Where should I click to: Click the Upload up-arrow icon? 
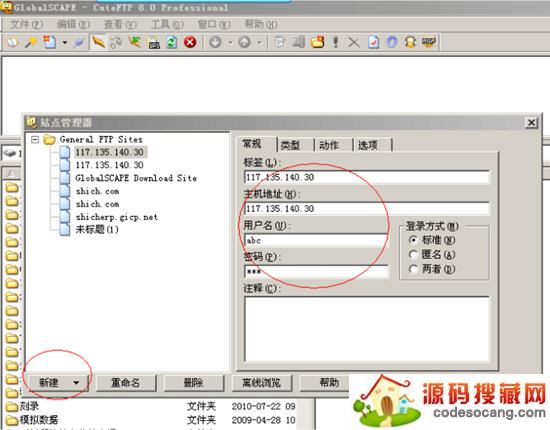(244, 42)
